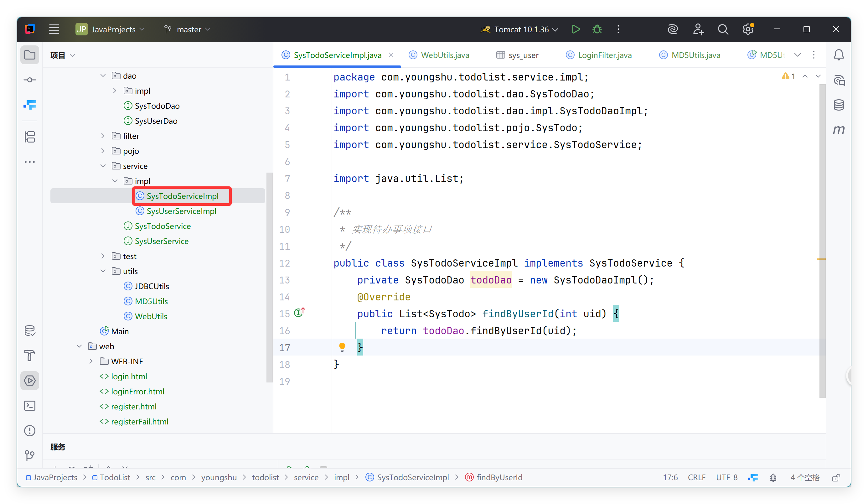Open Notifications bell
Screen dimensions: 868x504
pyautogui.click(x=839, y=55)
